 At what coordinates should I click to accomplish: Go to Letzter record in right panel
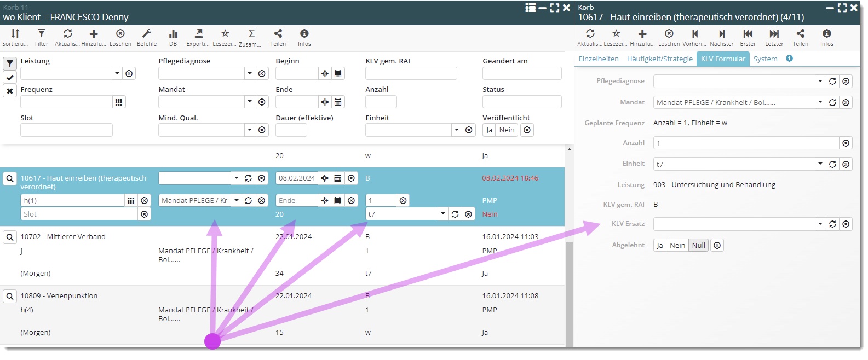click(x=774, y=36)
